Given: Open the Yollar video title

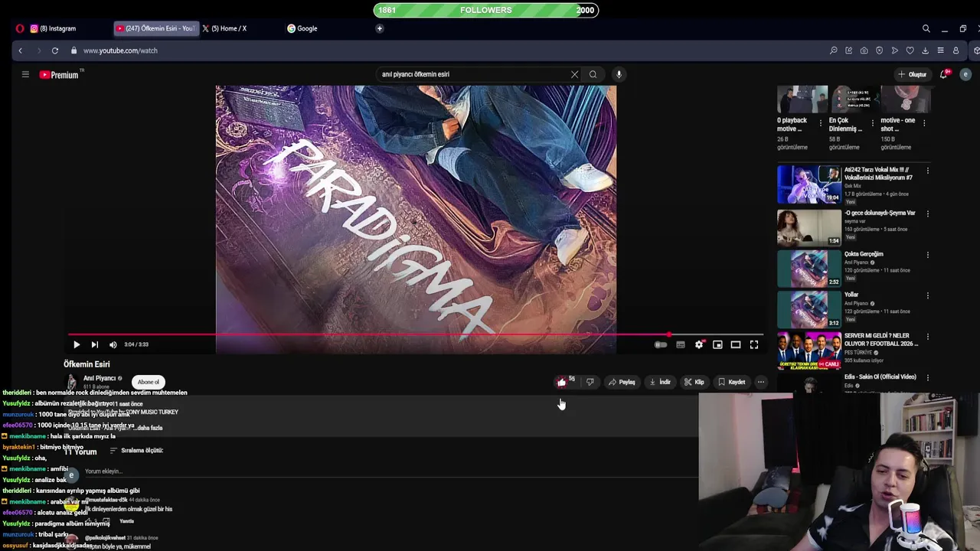Looking at the screenshot, I should 851,295.
